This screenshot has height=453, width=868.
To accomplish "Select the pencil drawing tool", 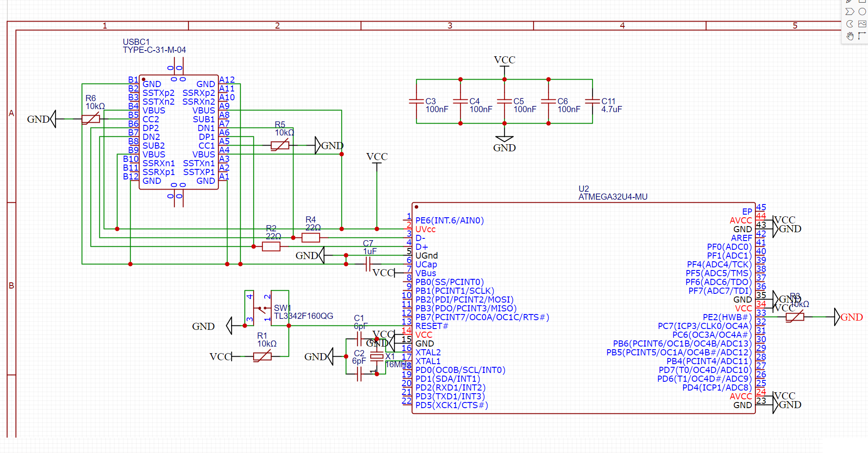I will pos(850,2).
